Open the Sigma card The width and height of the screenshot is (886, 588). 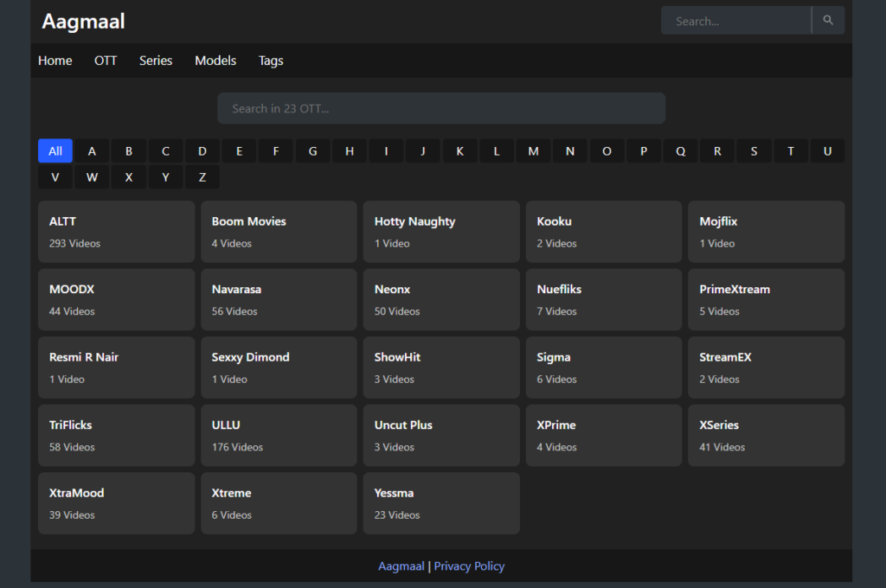[x=604, y=367]
